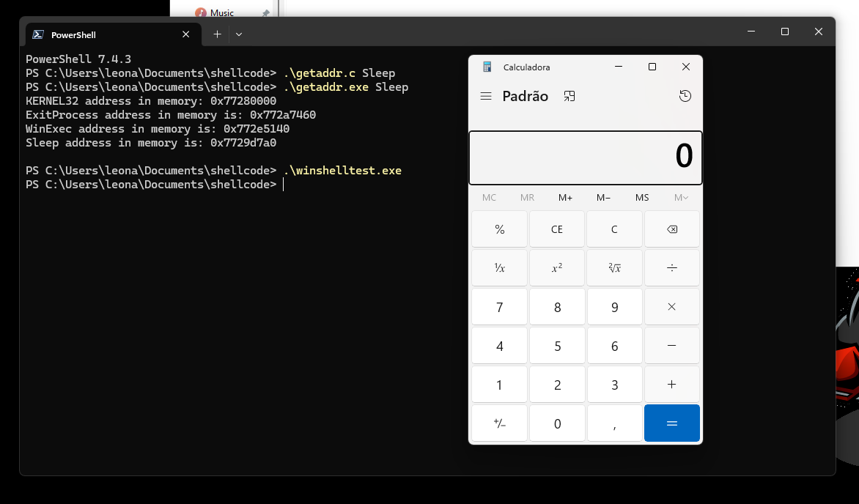
Task: Select the PowerShell tab
Action: pyautogui.click(x=103, y=34)
